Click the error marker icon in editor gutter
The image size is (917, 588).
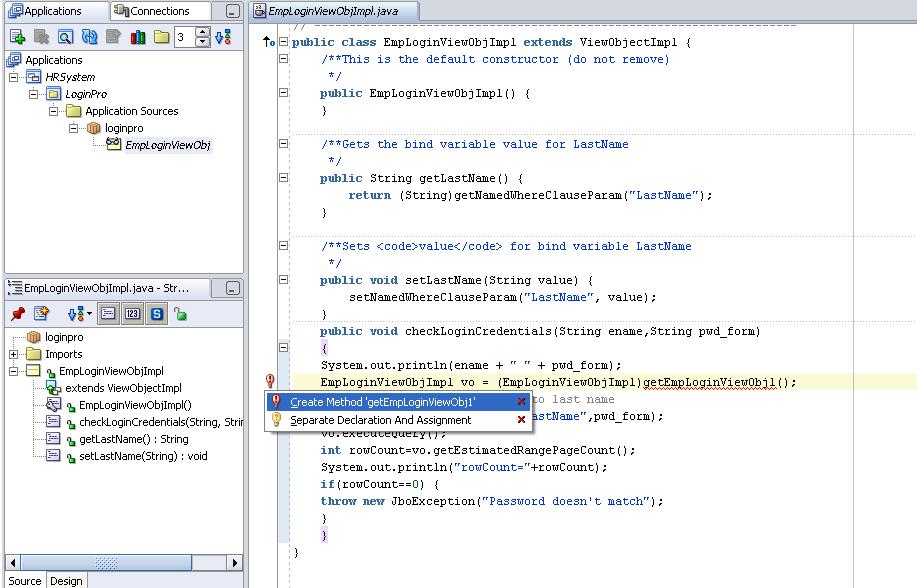pyautogui.click(x=270, y=381)
